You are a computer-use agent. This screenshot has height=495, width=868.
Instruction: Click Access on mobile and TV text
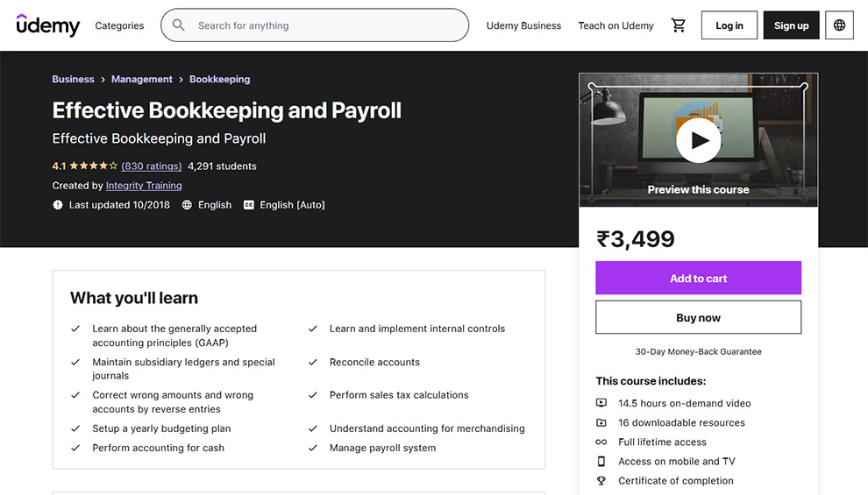tap(677, 461)
